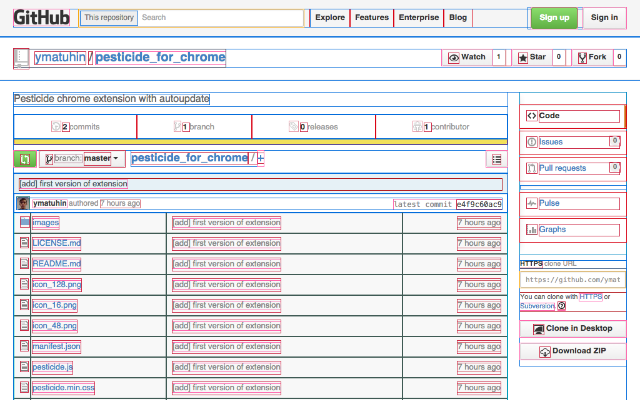Click the cloud icon on Download ZIP
Image resolution: width=640 pixels, height=400 pixels.
(545, 352)
